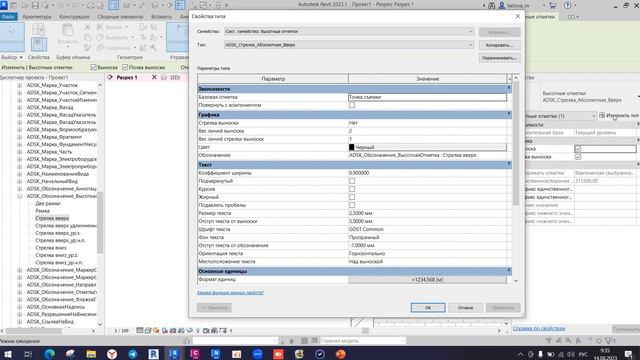
Task: Select the Стрелка вверх tree item
Action: 52,218
